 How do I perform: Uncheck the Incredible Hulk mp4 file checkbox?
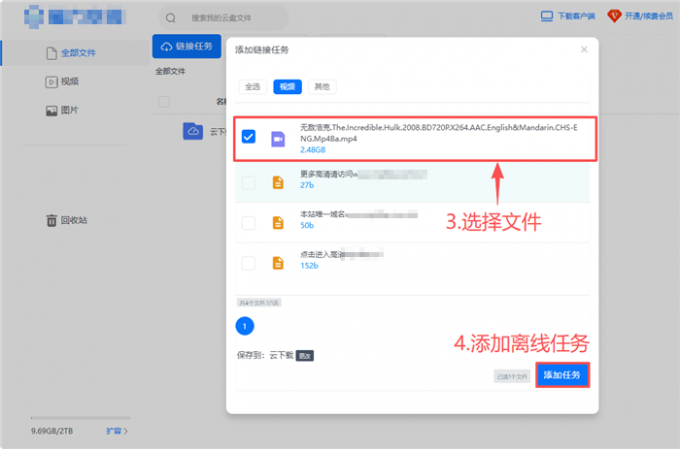(x=248, y=137)
